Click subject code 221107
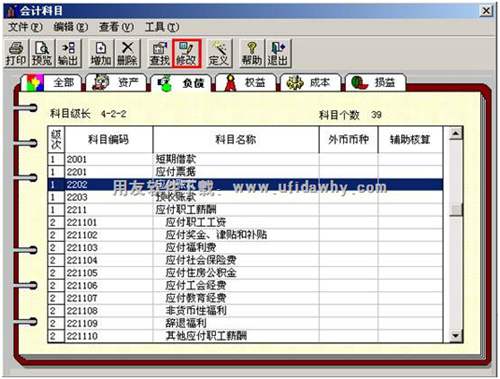The image size is (500, 379). point(82,298)
